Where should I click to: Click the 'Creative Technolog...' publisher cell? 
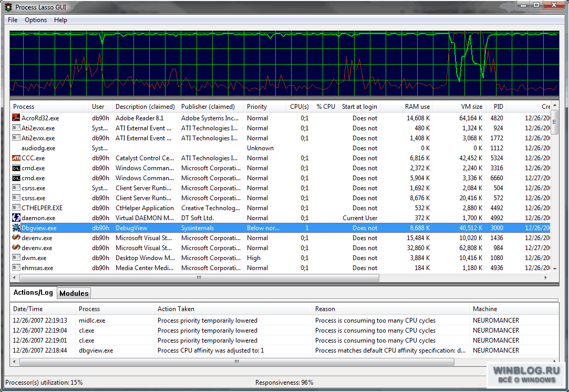211,208
